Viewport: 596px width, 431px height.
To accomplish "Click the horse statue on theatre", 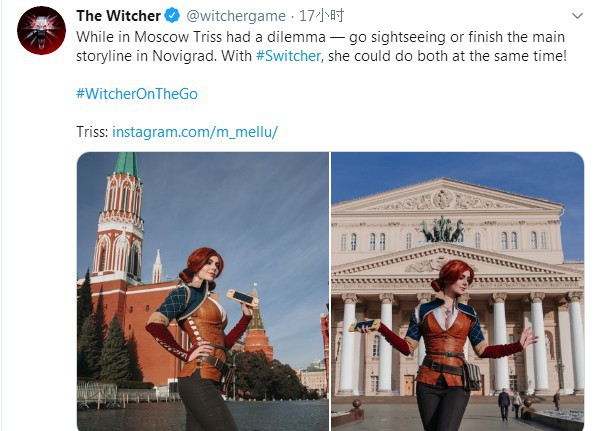I will 442,229.
